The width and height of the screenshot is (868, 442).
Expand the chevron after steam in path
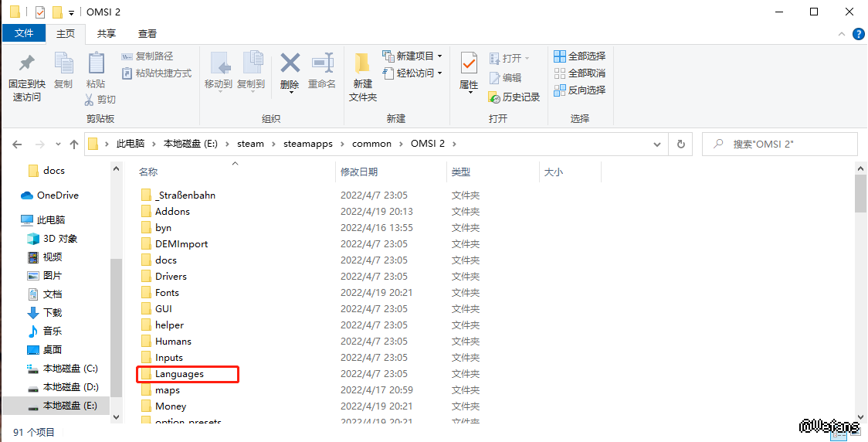pos(273,144)
